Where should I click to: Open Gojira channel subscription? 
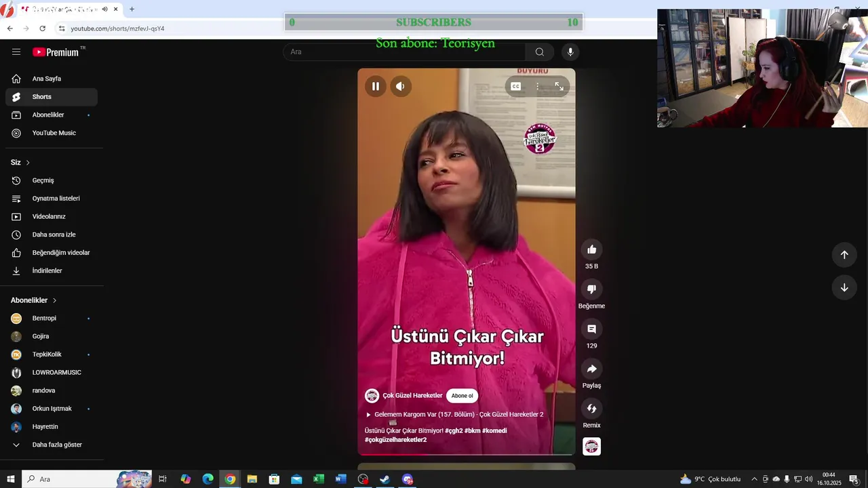(x=52, y=336)
